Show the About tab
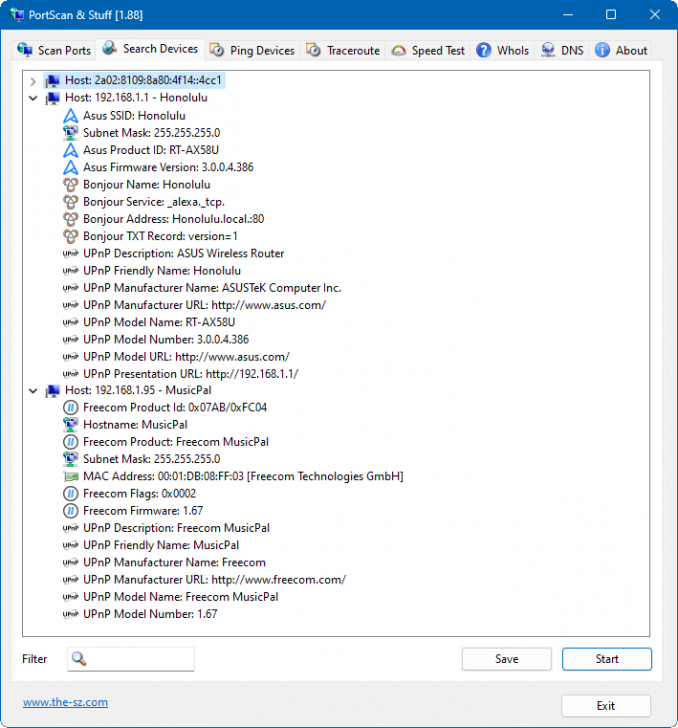Viewport: 678px width, 728px height. (621, 50)
